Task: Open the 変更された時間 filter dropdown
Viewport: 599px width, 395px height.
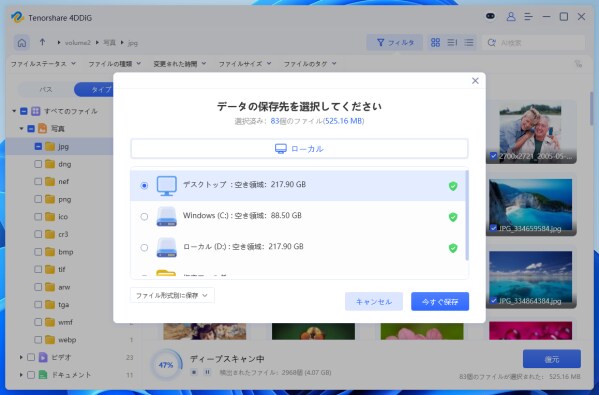Action: point(180,64)
